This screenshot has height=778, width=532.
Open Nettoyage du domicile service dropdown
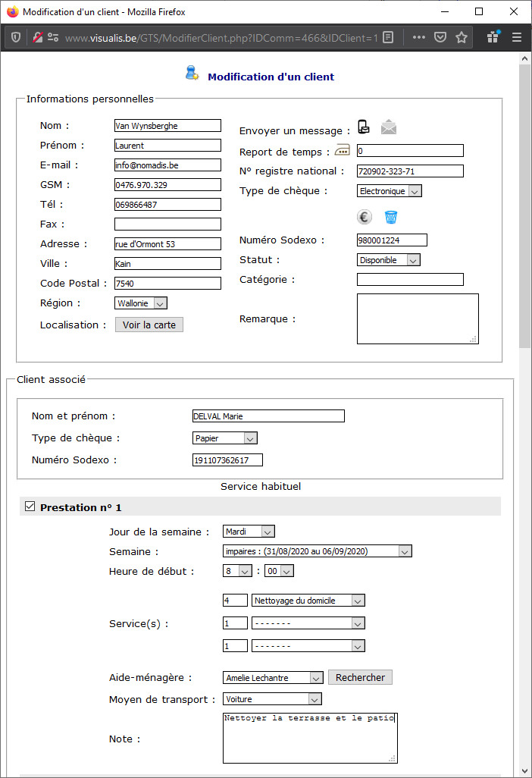point(308,601)
